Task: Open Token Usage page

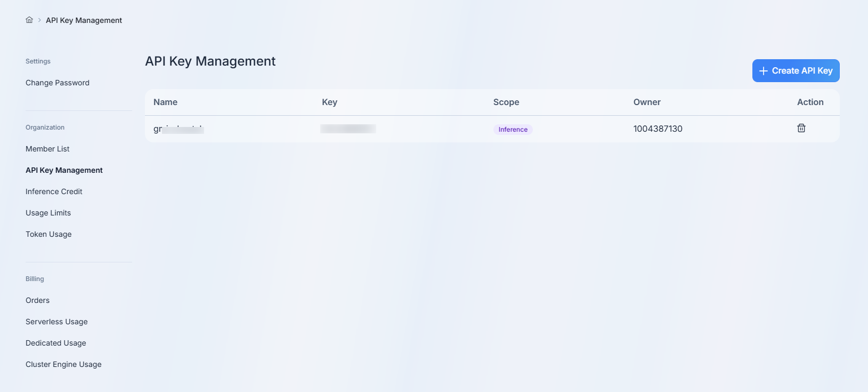Action: click(48, 234)
